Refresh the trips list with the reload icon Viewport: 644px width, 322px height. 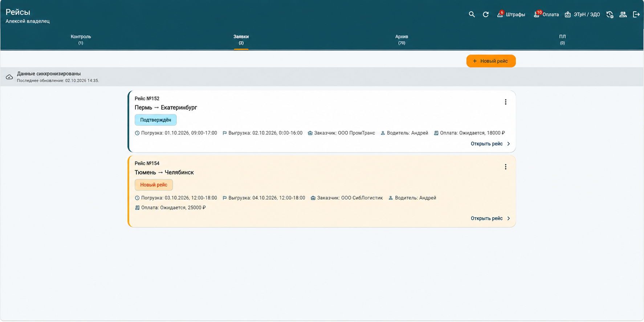point(486,15)
